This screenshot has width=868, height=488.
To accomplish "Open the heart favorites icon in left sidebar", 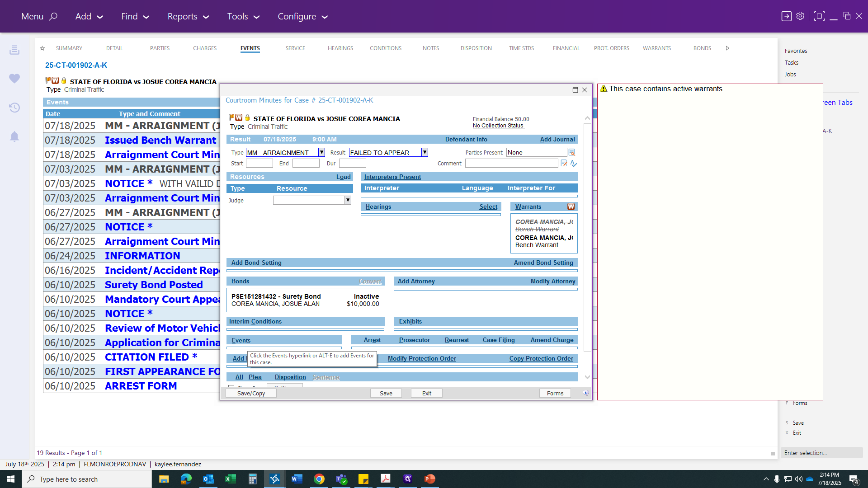I will (x=14, y=79).
